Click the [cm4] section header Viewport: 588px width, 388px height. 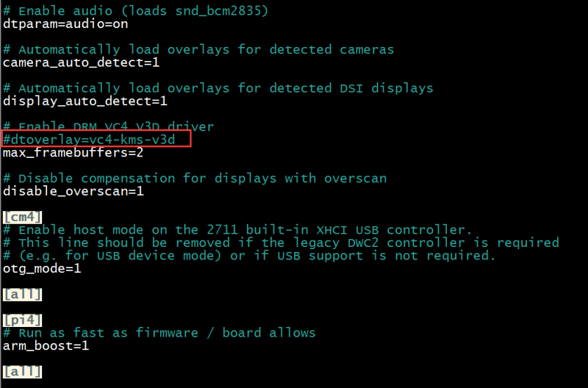point(23,217)
